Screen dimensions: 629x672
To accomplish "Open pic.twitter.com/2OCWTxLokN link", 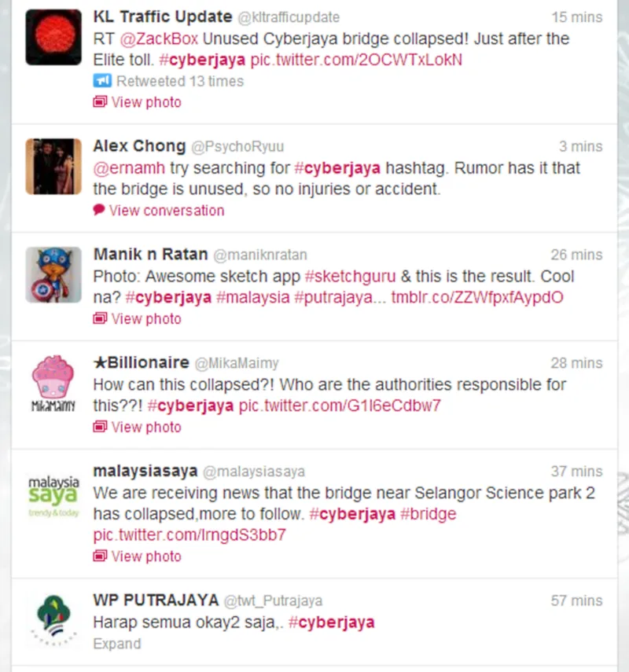I will (x=356, y=60).
